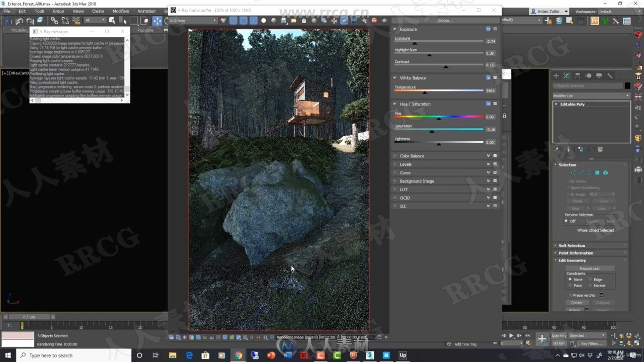Open the Create panel plus icon
This screenshot has height=362, width=644.
(556, 75)
